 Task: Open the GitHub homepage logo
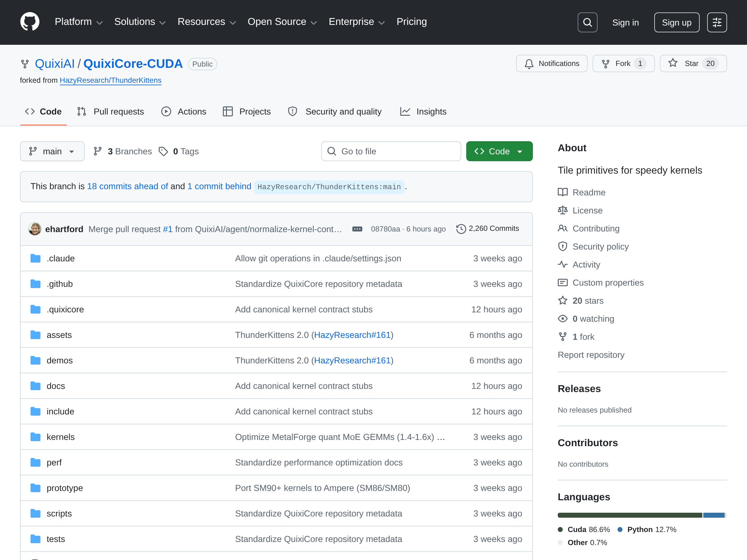coord(30,22)
